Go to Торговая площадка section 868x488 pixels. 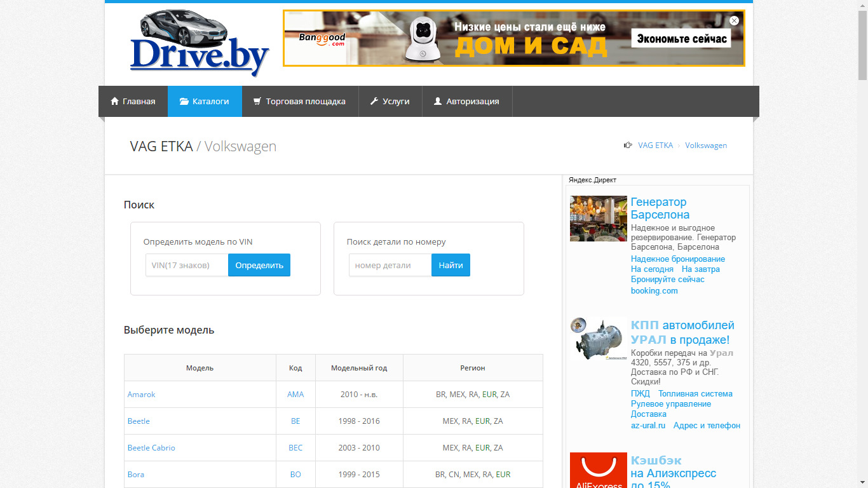click(x=300, y=101)
